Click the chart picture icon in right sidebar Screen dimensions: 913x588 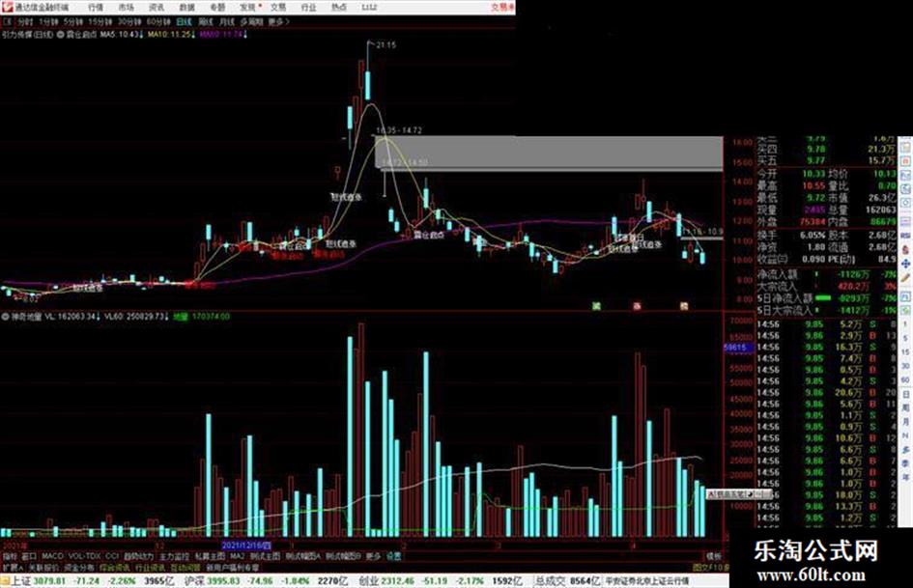[906, 175]
